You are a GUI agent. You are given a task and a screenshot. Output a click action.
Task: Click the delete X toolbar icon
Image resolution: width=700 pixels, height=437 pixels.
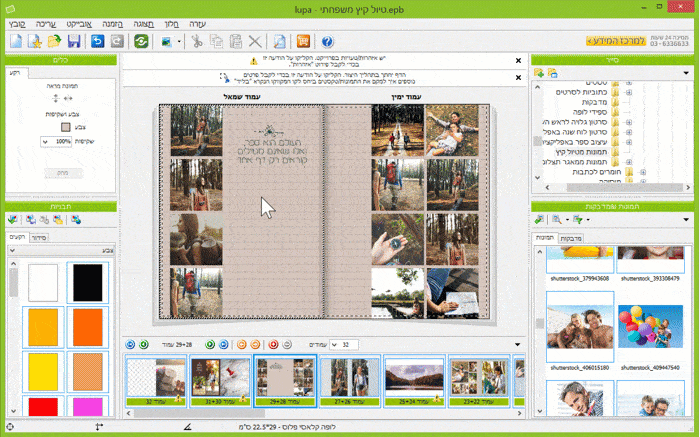tap(254, 41)
